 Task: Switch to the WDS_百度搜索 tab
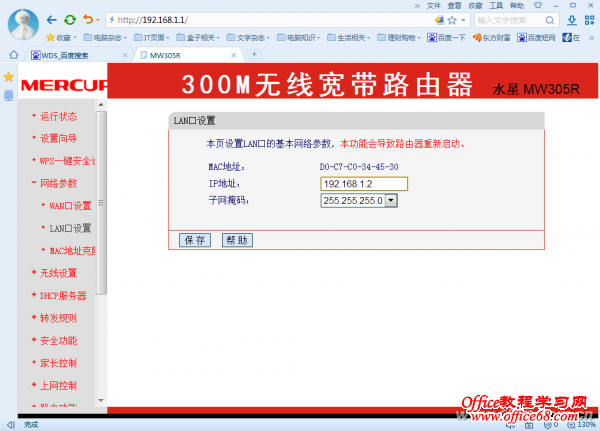pos(77,55)
